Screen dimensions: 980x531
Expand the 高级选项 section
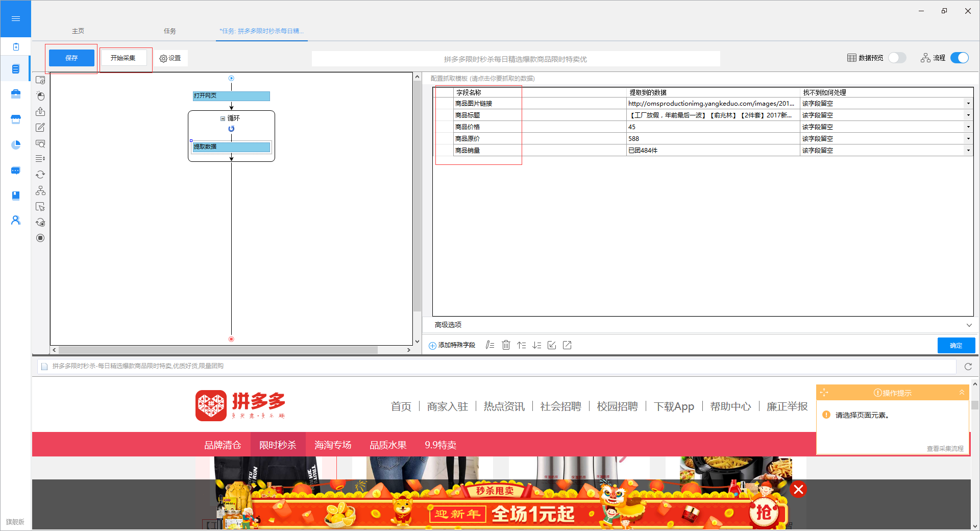coord(969,325)
